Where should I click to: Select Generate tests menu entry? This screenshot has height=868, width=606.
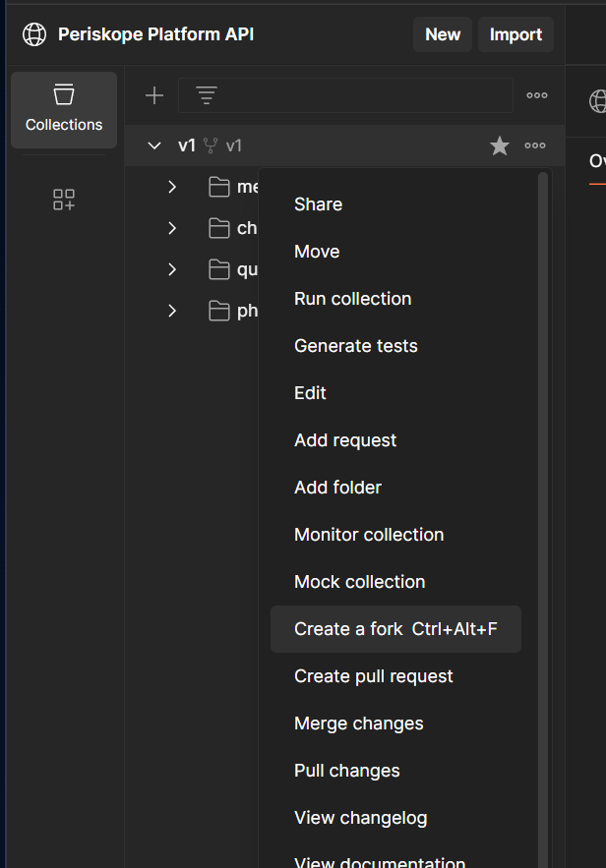pos(395,346)
